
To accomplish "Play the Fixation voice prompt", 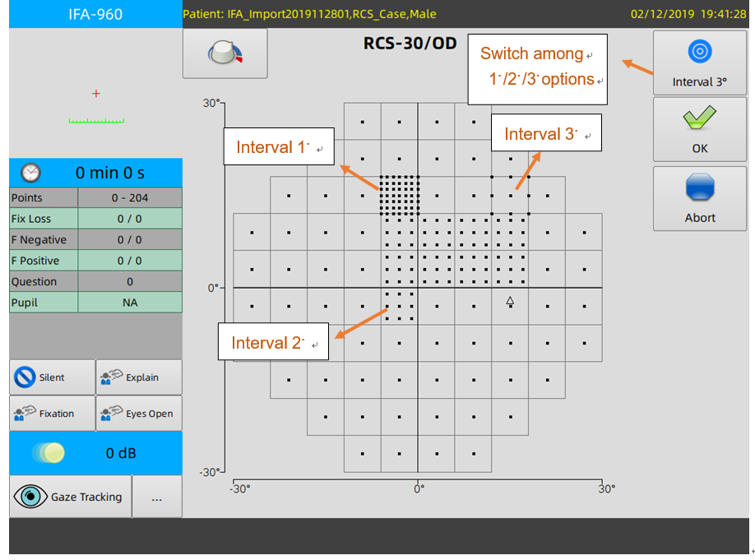I will [x=52, y=414].
